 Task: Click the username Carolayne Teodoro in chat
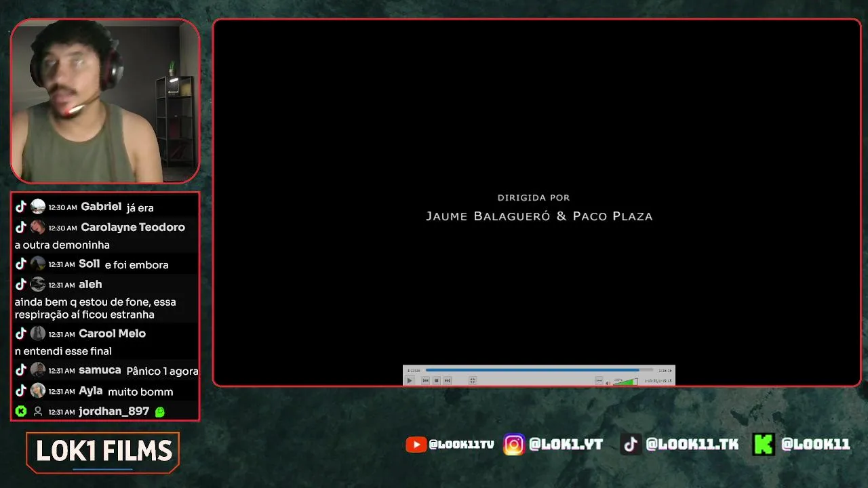click(x=133, y=227)
